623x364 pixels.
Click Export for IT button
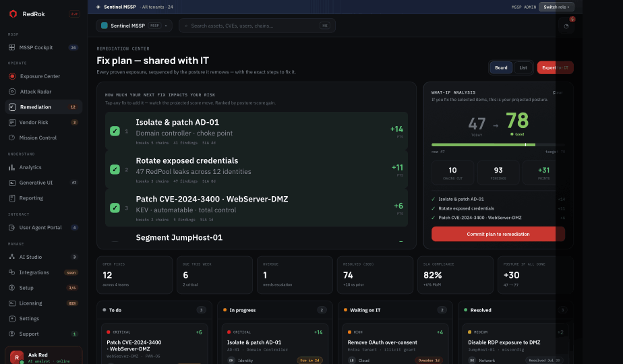[x=555, y=67]
